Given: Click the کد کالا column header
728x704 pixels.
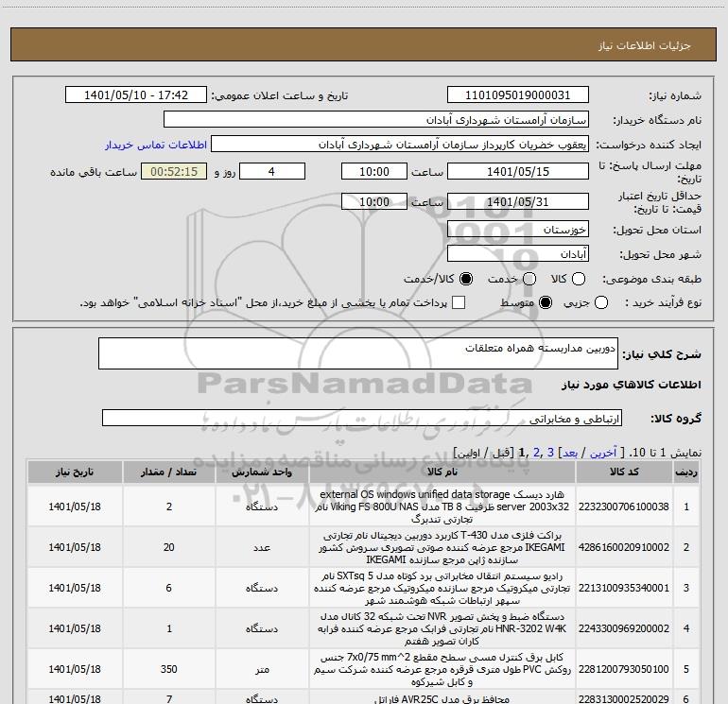Looking at the screenshot, I should point(624,472).
